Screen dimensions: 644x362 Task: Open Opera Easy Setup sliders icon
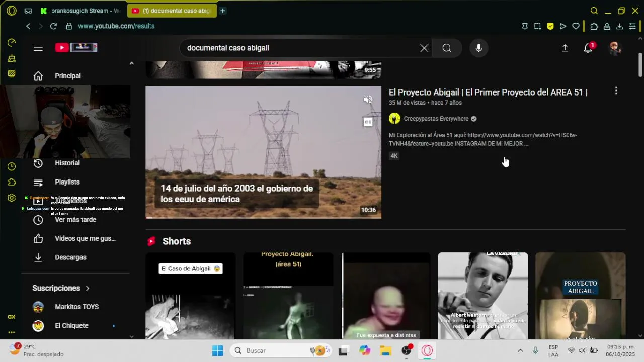(632, 26)
